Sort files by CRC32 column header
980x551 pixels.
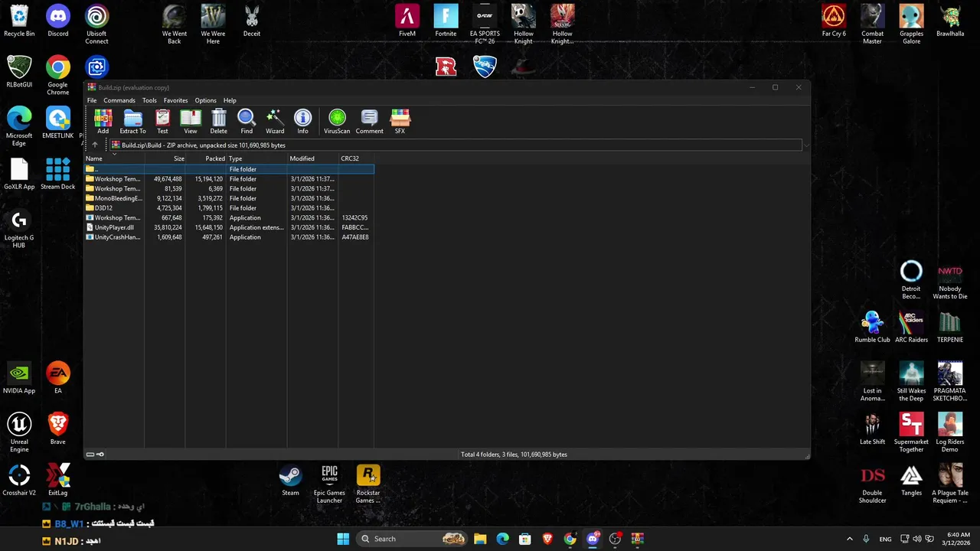point(356,158)
